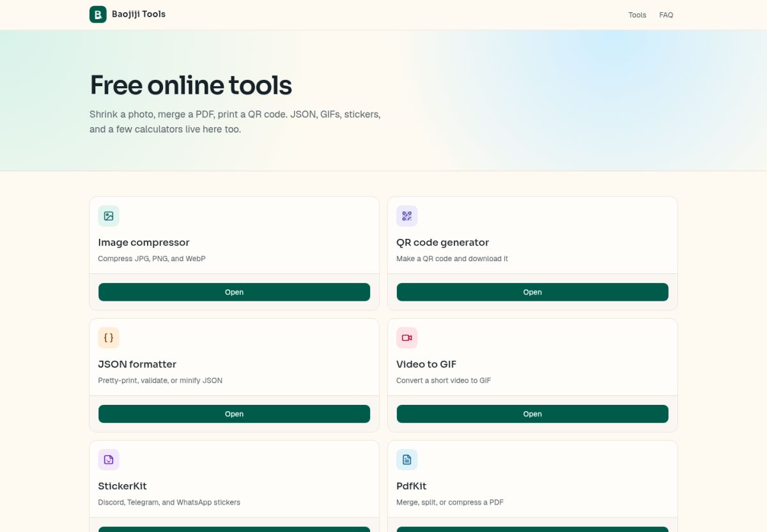Open the FAQ navigation link
This screenshot has height=532, width=767.
666,15
